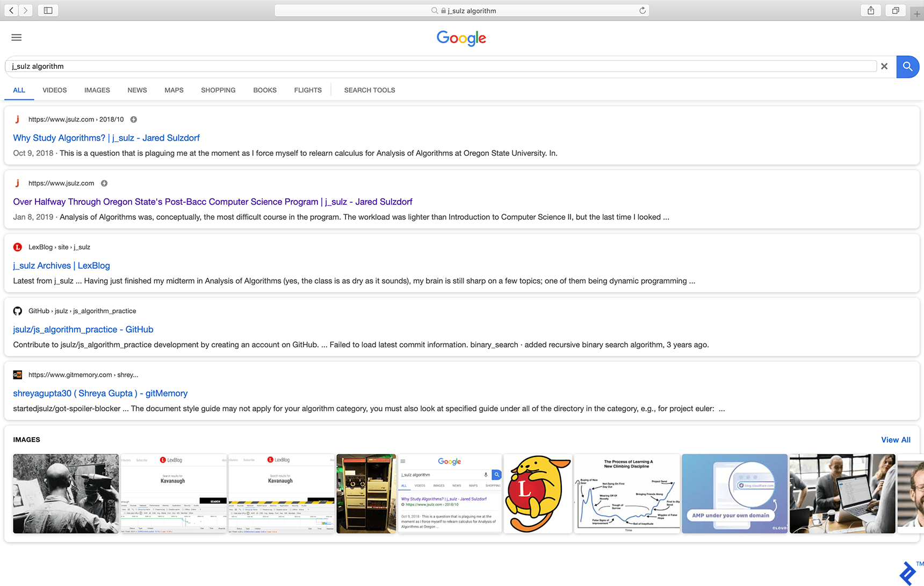Open the Google hamburger menu
The image size is (924, 586).
point(17,37)
